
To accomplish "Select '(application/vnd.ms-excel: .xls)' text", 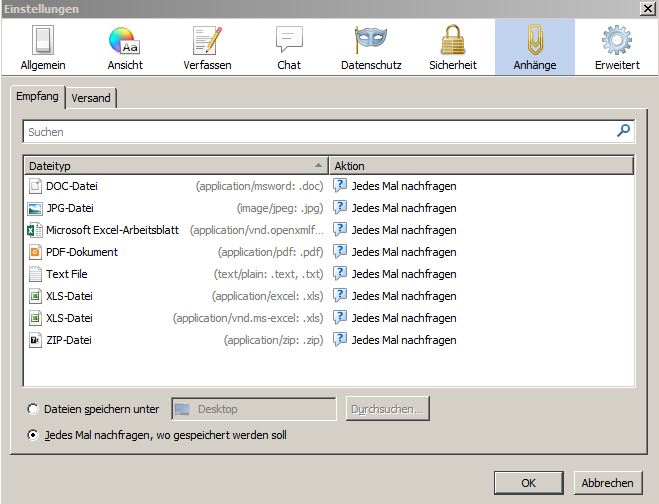I will click(x=248, y=318).
